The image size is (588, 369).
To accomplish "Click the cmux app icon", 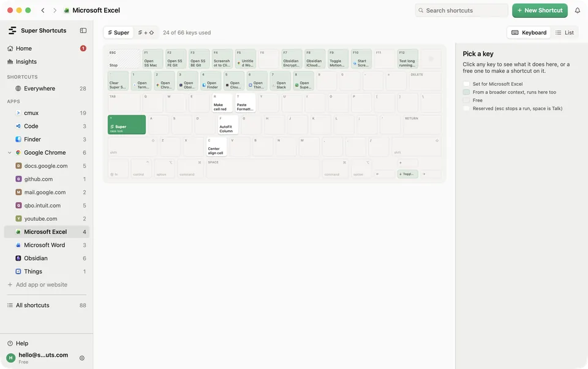I will tap(18, 113).
